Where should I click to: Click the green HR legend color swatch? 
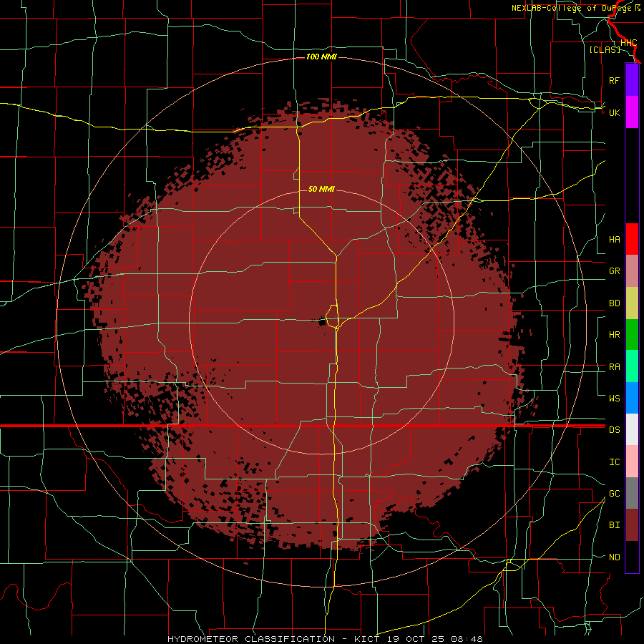point(632,335)
